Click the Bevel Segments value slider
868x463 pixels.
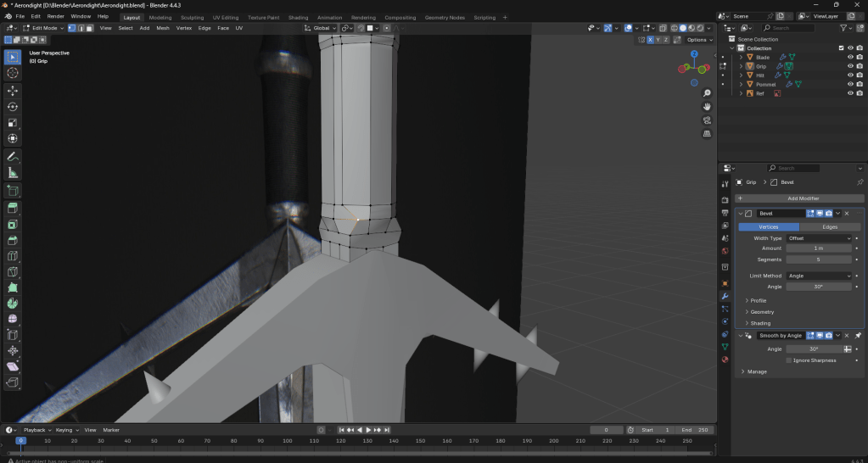819,259
